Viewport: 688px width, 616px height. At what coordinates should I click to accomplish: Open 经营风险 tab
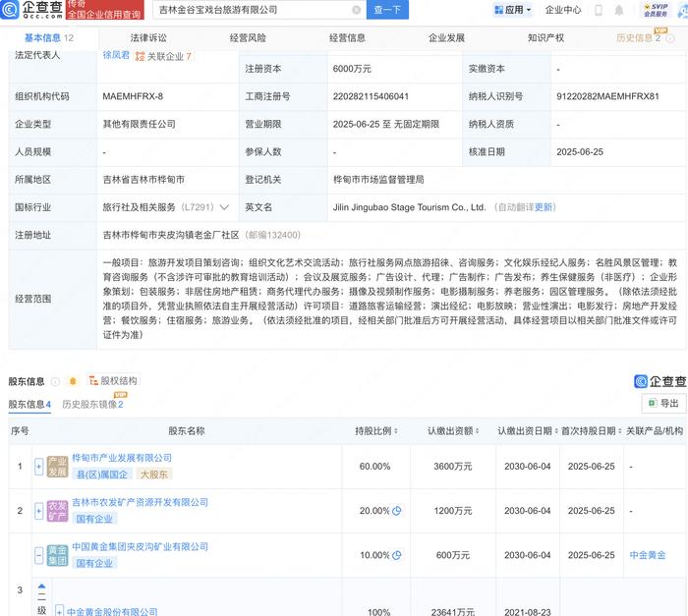(x=248, y=38)
